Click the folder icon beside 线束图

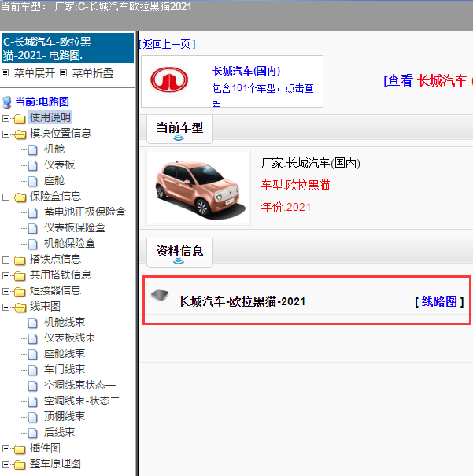20,307
